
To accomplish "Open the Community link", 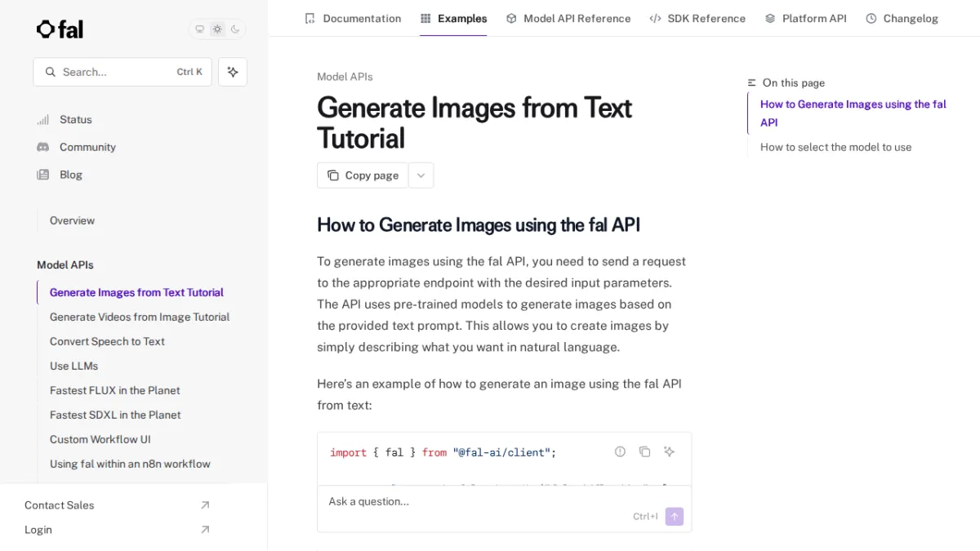I will pyautogui.click(x=87, y=147).
